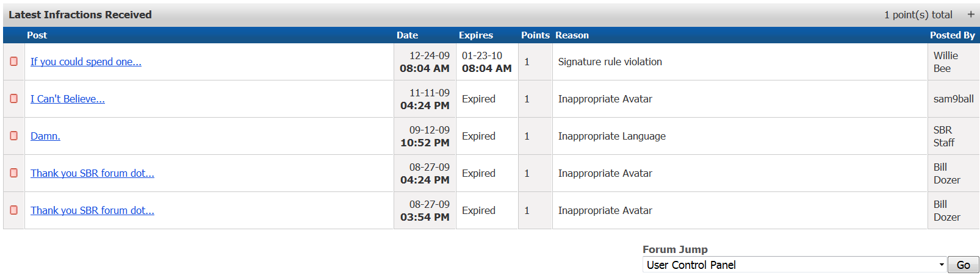Open the Forum Jump dropdown
The height and width of the screenshot is (278, 980).
[794, 265]
